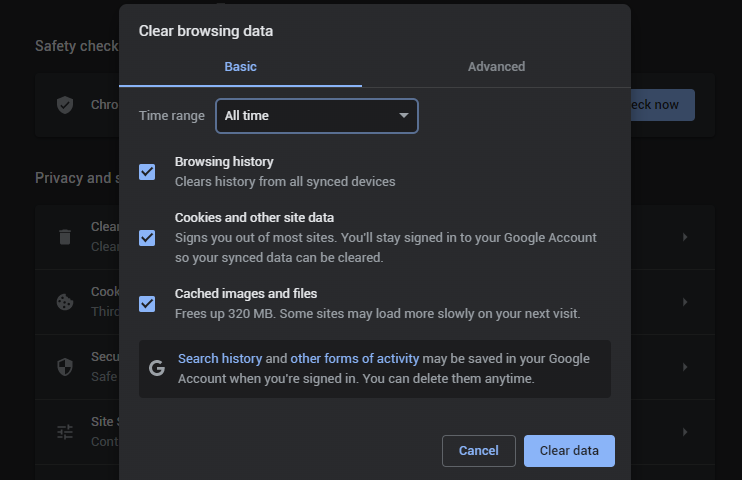Expand the Clear browsing data row arrow

pos(685,237)
